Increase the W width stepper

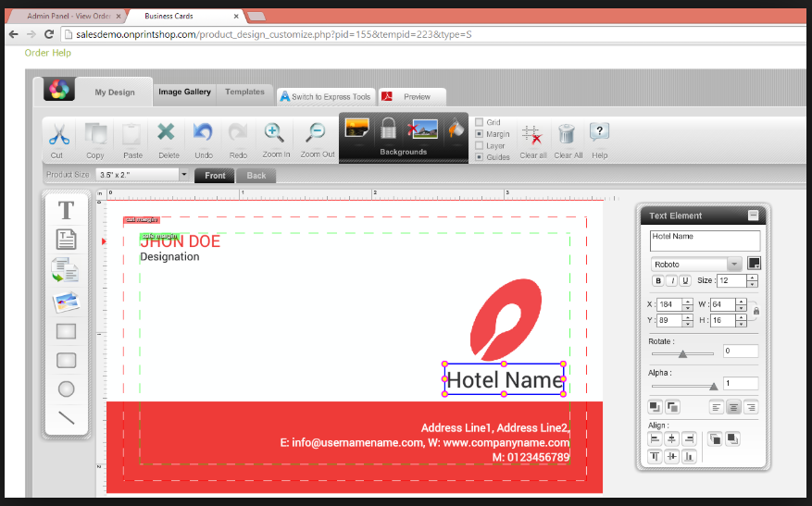coord(741,302)
